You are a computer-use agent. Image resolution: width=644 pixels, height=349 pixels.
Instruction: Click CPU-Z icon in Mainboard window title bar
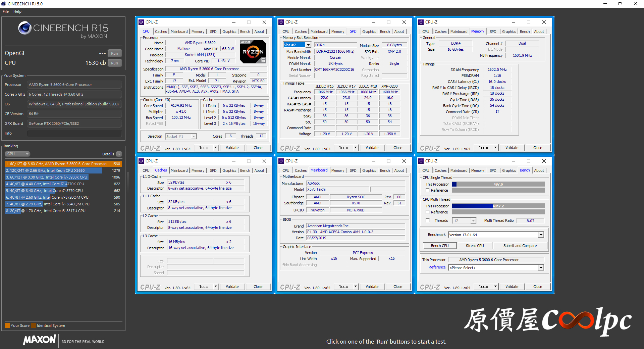tap(281, 161)
